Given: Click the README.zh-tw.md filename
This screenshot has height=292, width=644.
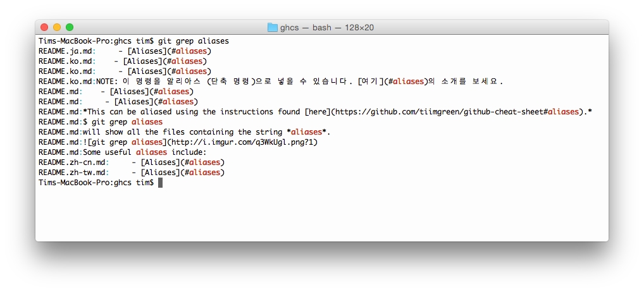Looking at the screenshot, I should pos(71,173).
